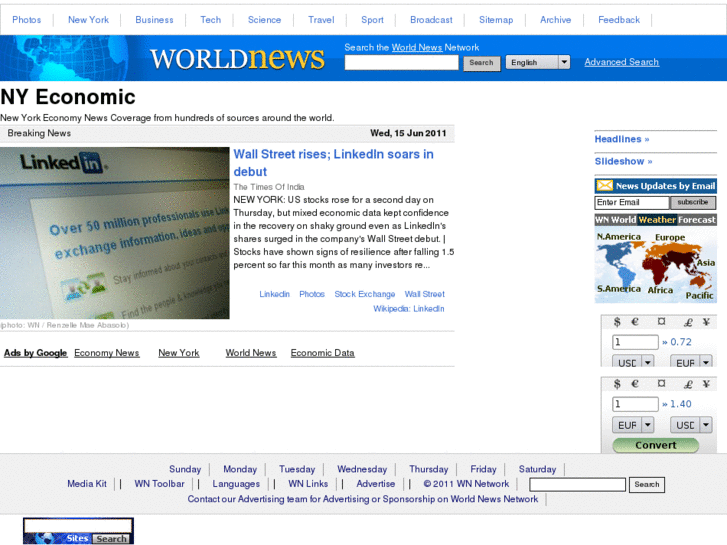Focus the header search text box
This screenshot has height=545, width=727.
(402, 63)
